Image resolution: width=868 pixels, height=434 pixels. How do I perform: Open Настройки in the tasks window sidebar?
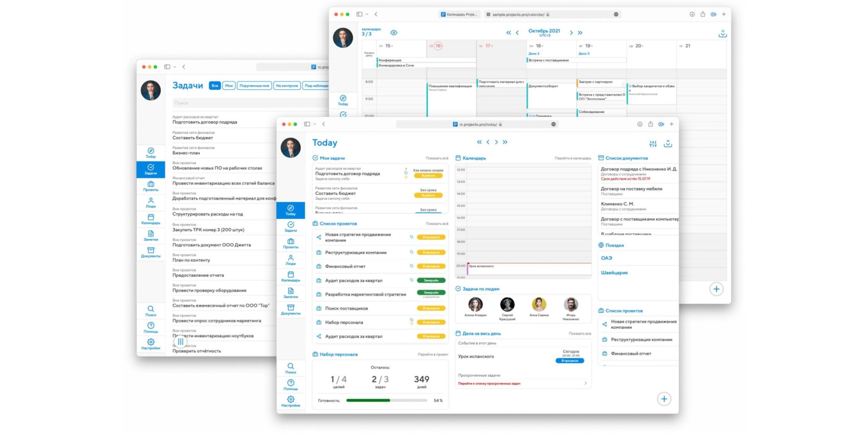150,344
